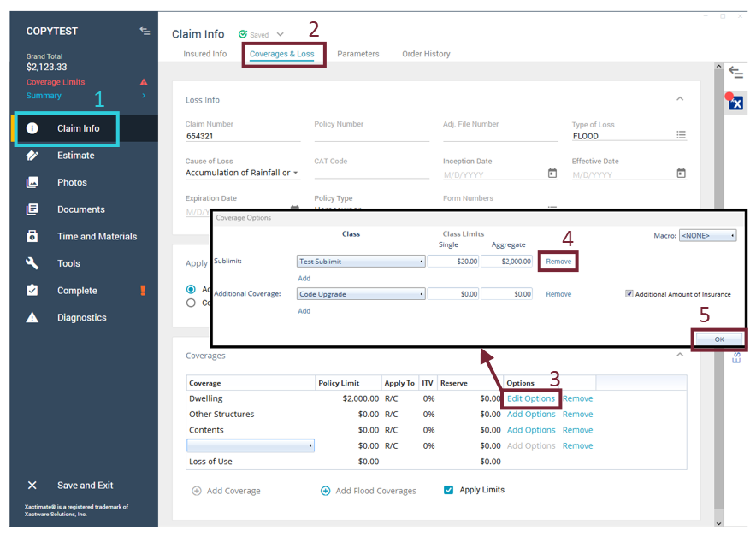Click the XactAnalysis notification icon
The width and height of the screenshot is (756, 536).
(735, 102)
